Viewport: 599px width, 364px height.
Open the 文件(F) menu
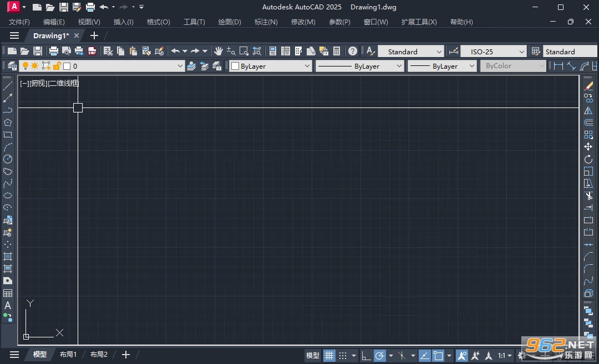click(x=19, y=22)
